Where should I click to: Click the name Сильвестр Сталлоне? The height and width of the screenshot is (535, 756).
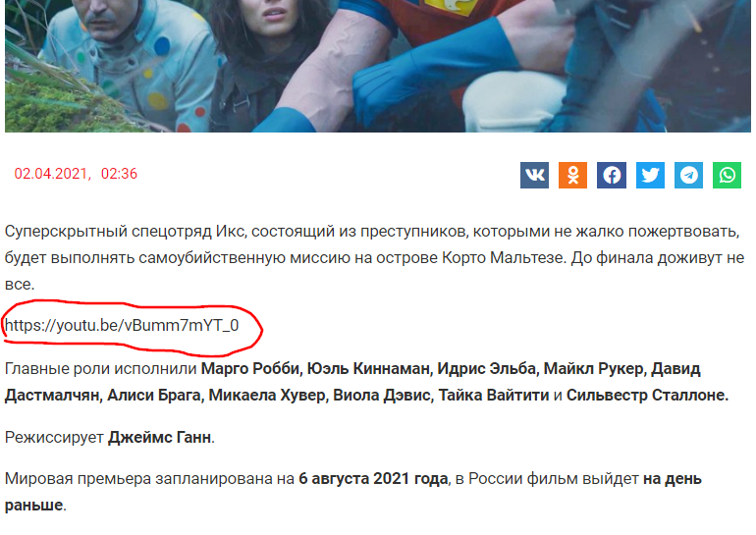[x=646, y=396]
